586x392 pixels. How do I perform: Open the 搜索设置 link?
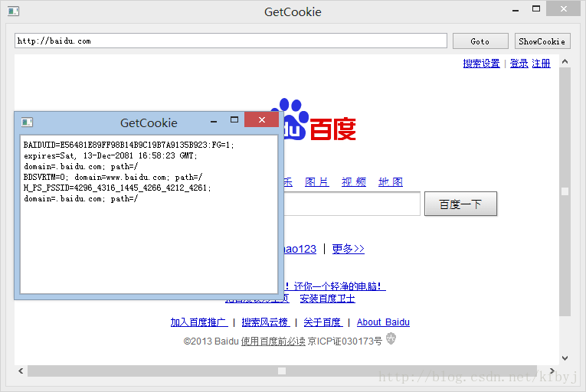click(x=481, y=64)
